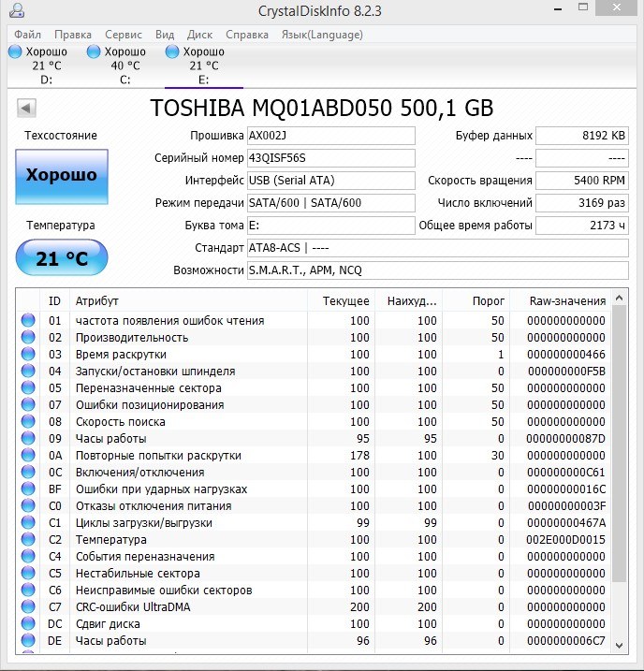
Task: Click the previous disk arrow button
Action: pos(26,108)
